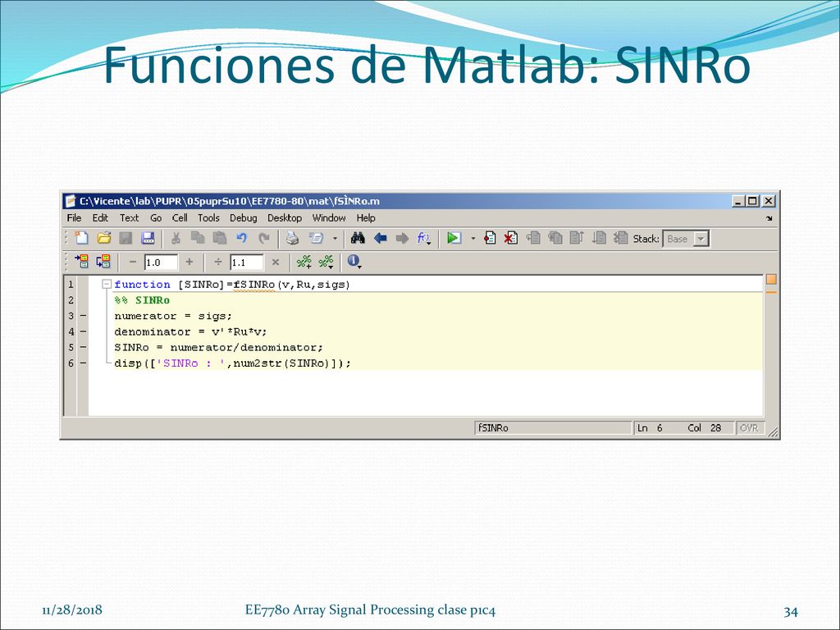The width and height of the screenshot is (840, 630).
Task: Collapse the function code fold on line 1
Action: (107, 284)
